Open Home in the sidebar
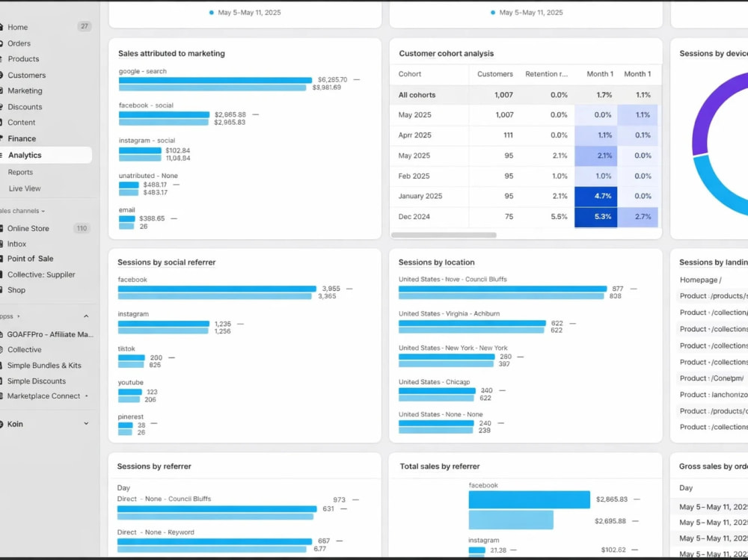 tap(18, 27)
